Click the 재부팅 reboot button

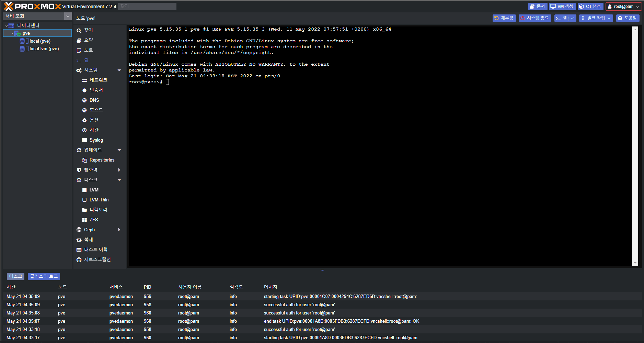click(504, 18)
